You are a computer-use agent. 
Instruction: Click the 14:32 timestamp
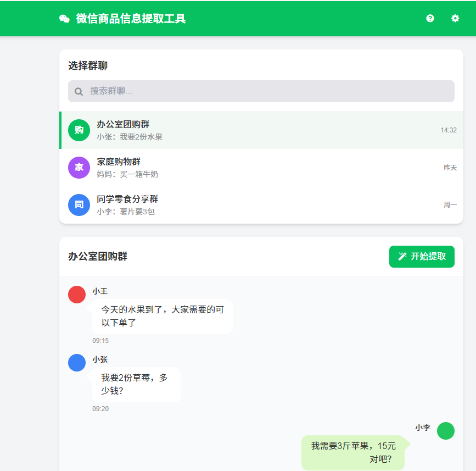click(449, 130)
